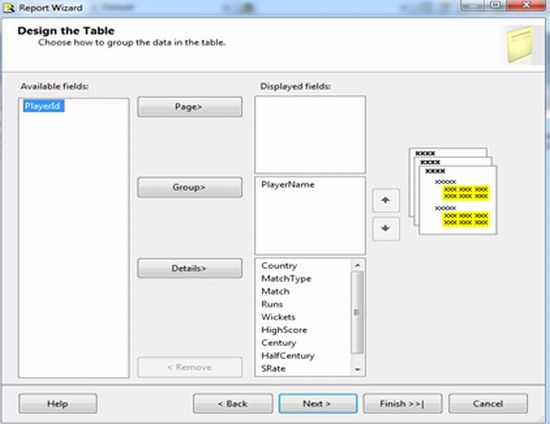Select the Match field entry

[275, 291]
